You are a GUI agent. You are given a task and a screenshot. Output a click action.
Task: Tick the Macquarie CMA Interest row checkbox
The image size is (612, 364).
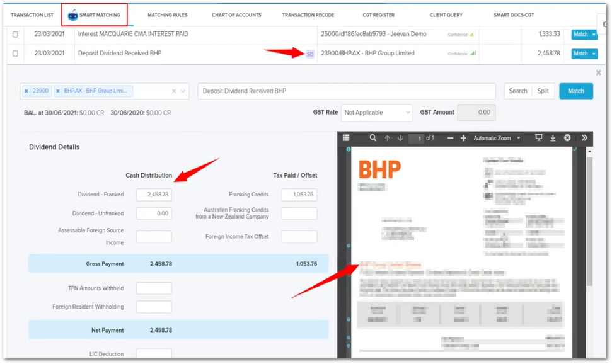[16, 35]
